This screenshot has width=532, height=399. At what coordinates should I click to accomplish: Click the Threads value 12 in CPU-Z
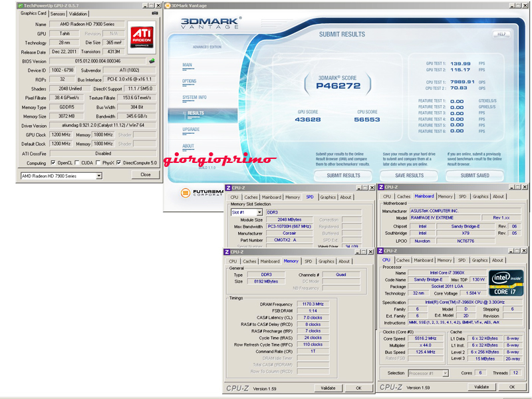coord(516,372)
